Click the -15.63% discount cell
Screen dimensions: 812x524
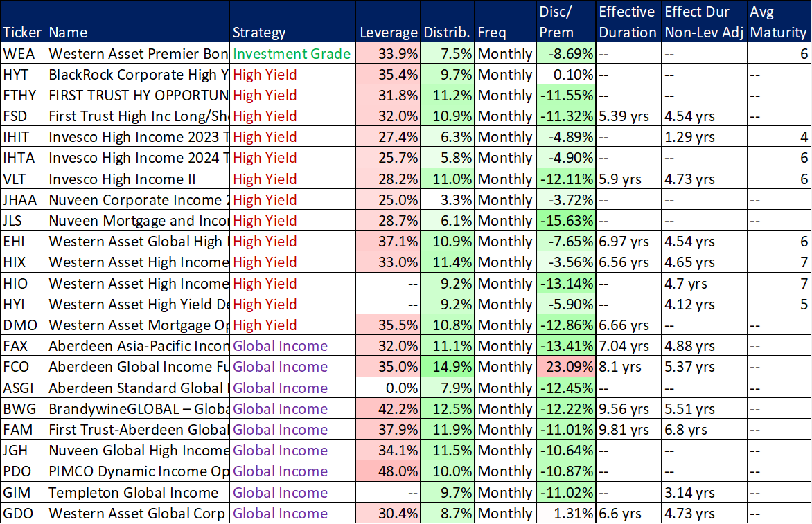[x=566, y=220]
